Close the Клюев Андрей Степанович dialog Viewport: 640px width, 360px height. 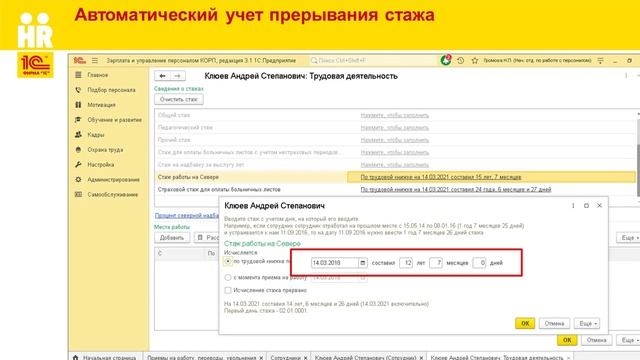tap(599, 206)
